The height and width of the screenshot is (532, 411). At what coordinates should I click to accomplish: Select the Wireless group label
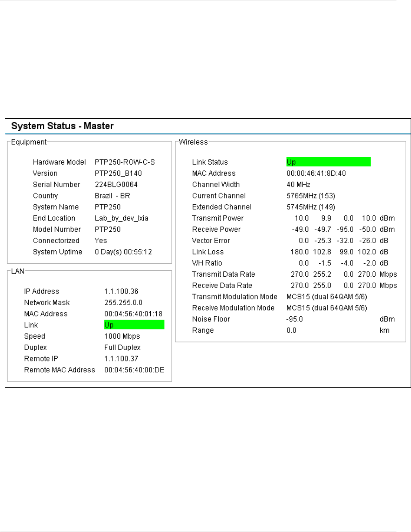[193, 142]
